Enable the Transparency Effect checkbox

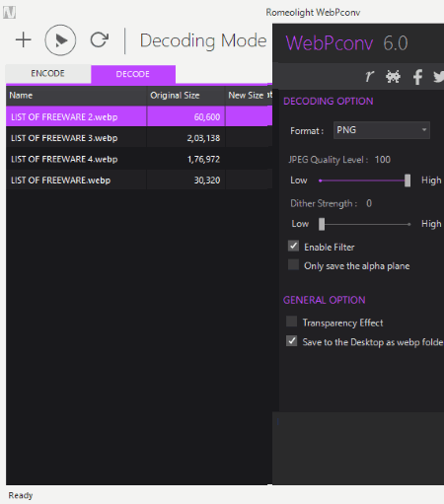pos(291,322)
